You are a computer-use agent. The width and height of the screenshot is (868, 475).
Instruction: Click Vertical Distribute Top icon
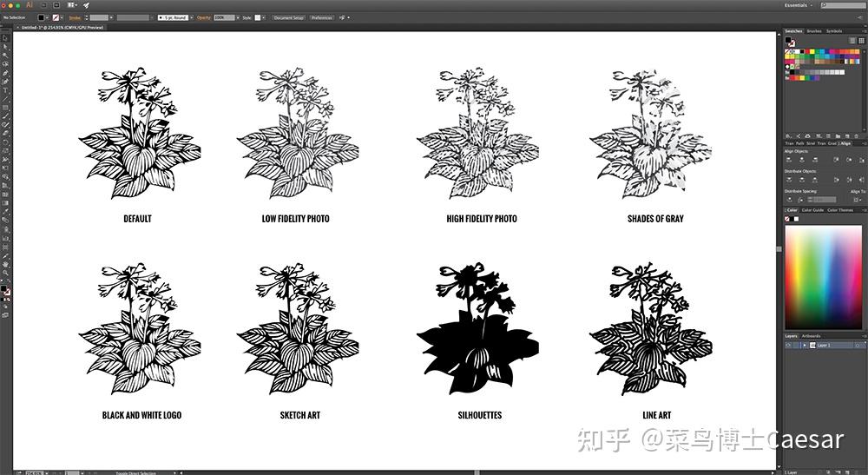click(x=789, y=180)
